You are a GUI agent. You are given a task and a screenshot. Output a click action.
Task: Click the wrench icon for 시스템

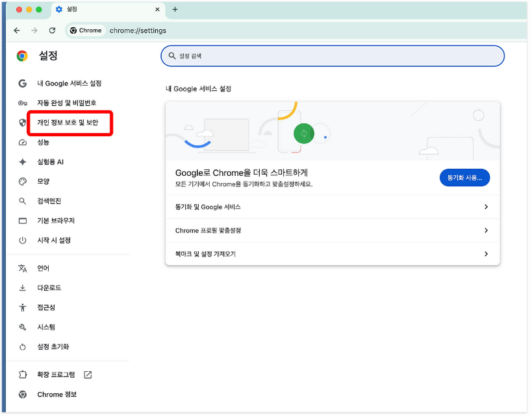point(22,327)
